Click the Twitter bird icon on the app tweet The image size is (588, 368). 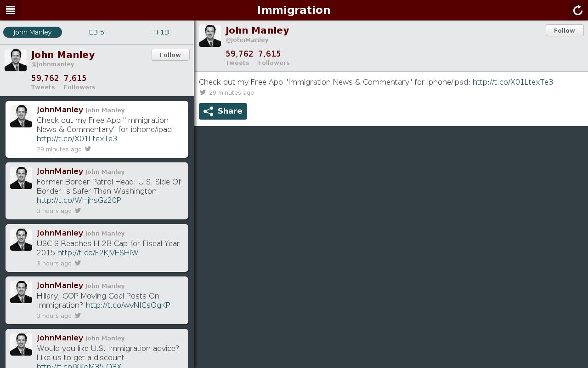point(87,149)
